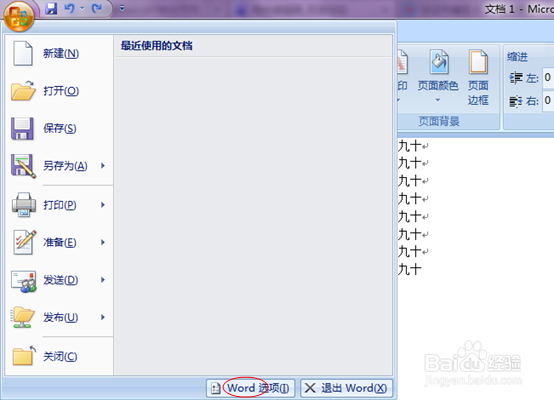The height and width of the screenshot is (400, 554).
Task: Click the open folder icon for 打开(O)
Action: click(23, 91)
